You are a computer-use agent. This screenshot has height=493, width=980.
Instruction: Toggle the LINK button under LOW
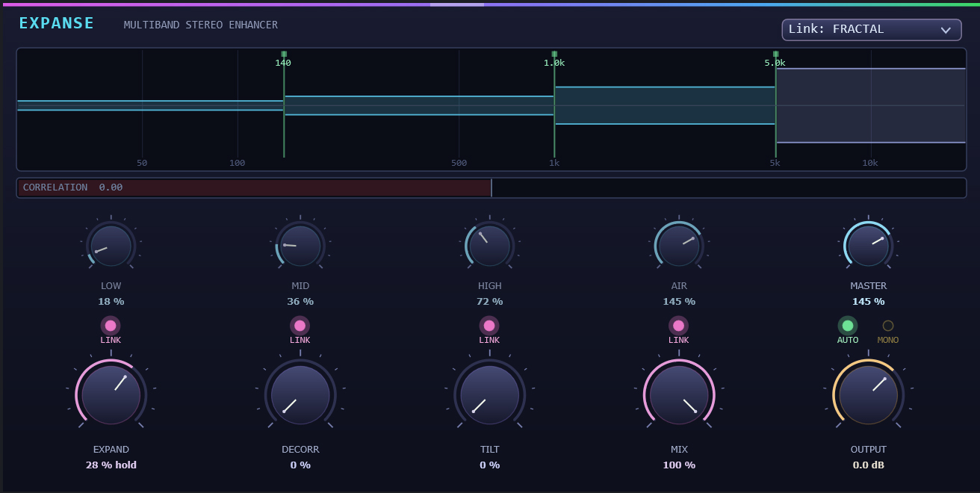(x=111, y=326)
